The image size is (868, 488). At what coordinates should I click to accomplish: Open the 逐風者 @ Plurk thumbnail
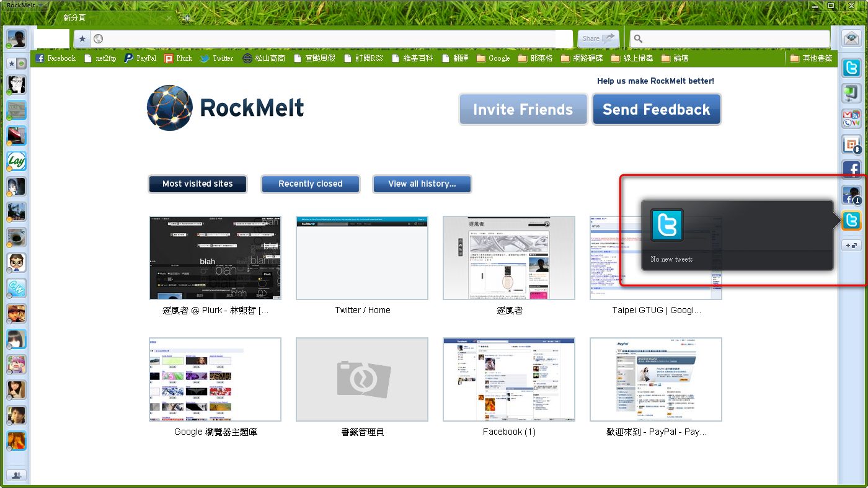pyautogui.click(x=215, y=258)
